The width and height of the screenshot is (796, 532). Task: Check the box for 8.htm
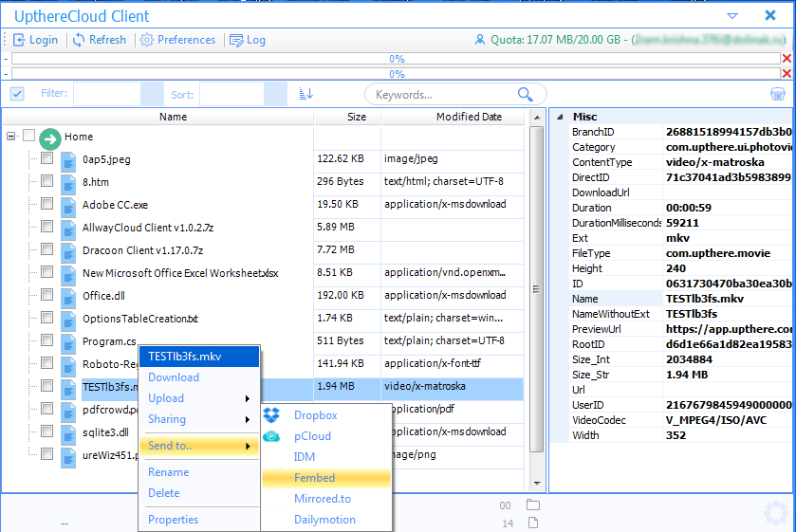pos(46,181)
